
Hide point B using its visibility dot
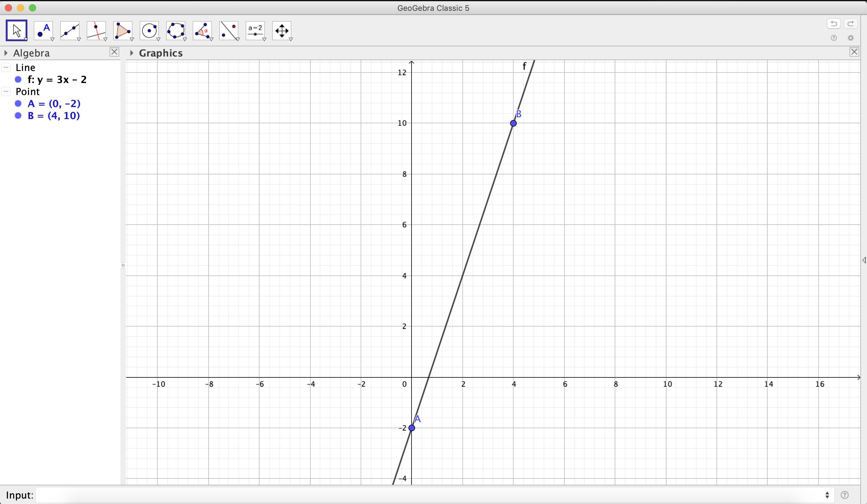(18, 115)
